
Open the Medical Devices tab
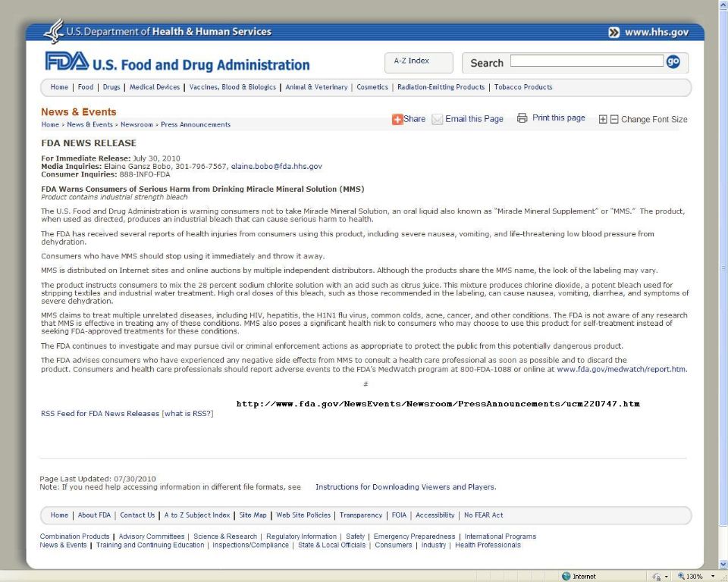pos(155,87)
